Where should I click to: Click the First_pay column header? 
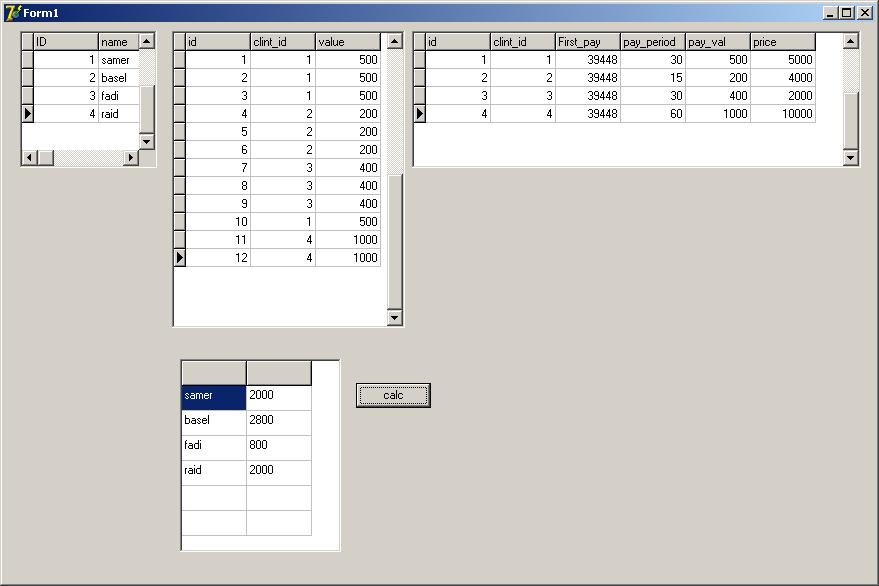587,42
